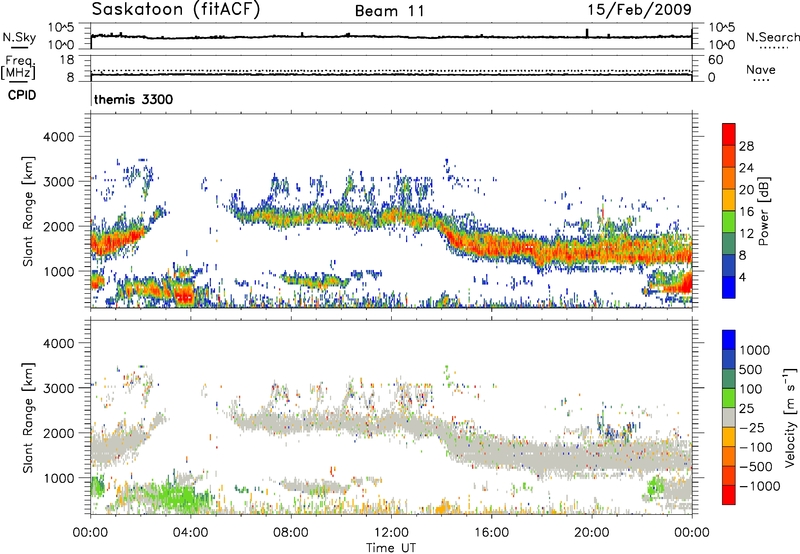This screenshot has width=800, height=554.
Task: Pick the yellow −25 to −100 velocity segment
Action: point(729,437)
